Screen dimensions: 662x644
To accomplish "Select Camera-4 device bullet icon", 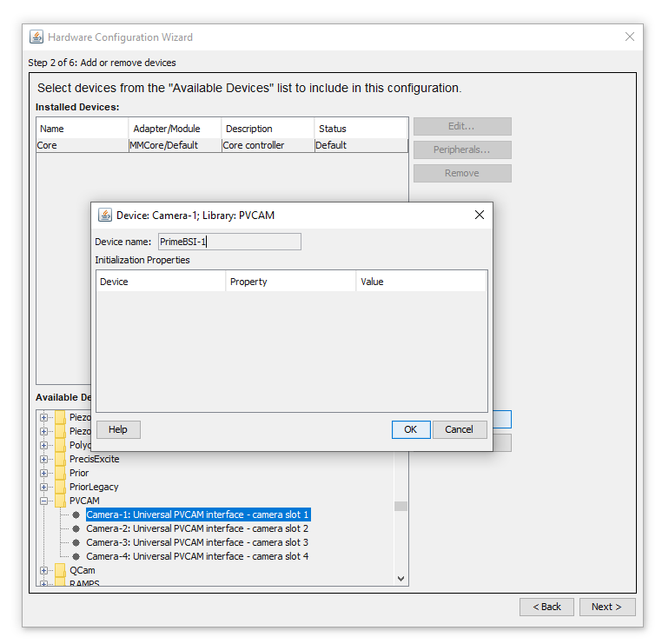I will coord(76,556).
